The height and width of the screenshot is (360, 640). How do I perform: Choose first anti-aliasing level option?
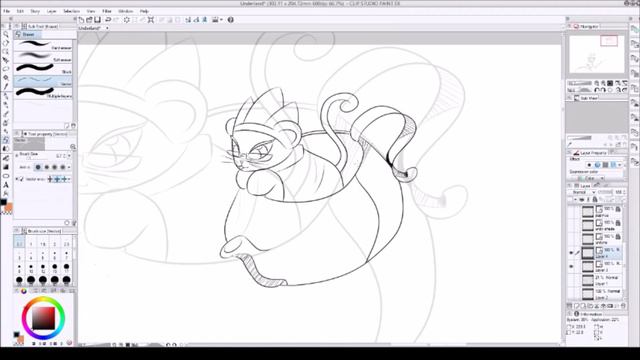point(38,167)
